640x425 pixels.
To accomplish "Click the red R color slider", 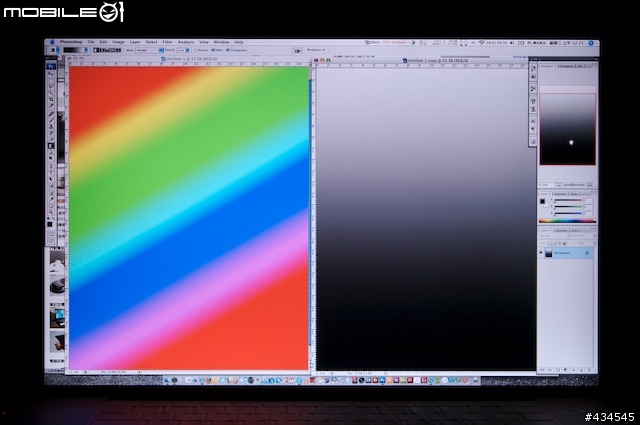I will click(568, 200).
